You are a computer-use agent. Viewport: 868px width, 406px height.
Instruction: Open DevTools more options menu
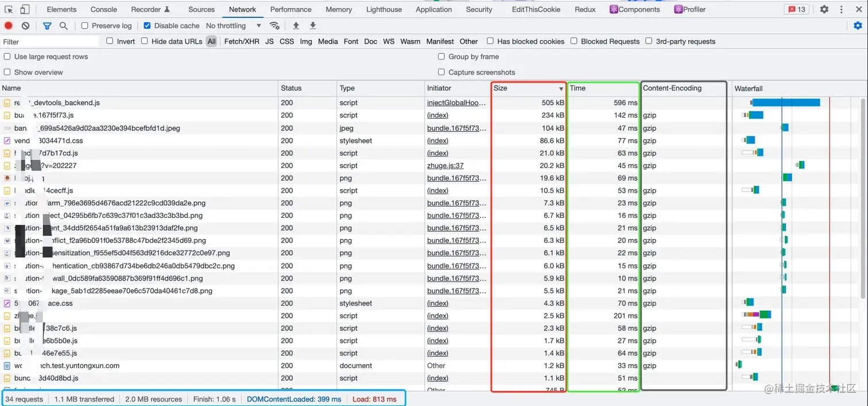coord(842,9)
